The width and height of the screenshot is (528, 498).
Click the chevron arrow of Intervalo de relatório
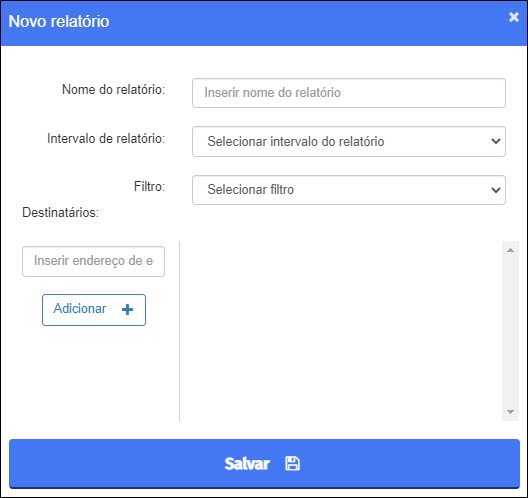[495, 141]
